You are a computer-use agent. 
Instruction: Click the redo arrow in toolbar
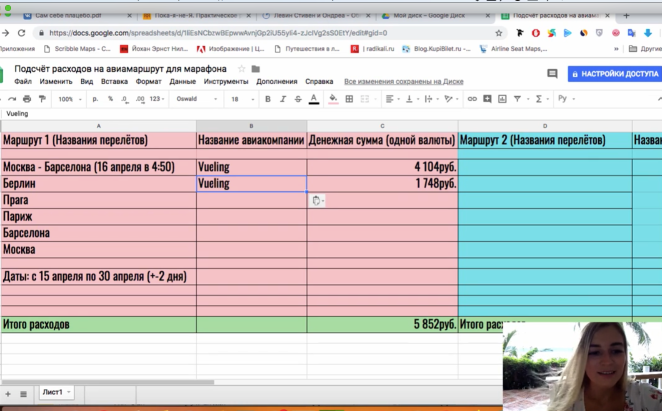[x=12, y=99]
